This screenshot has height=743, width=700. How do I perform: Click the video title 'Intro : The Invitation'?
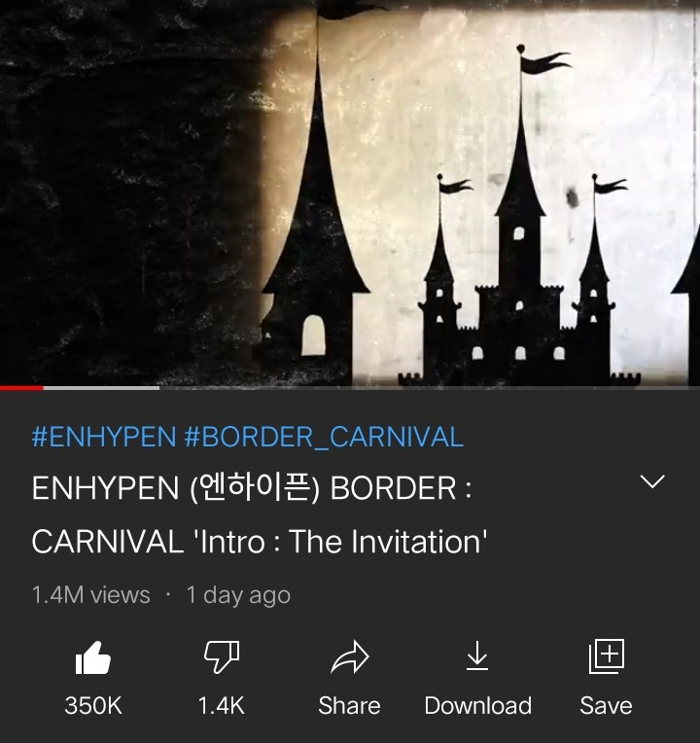tap(340, 542)
